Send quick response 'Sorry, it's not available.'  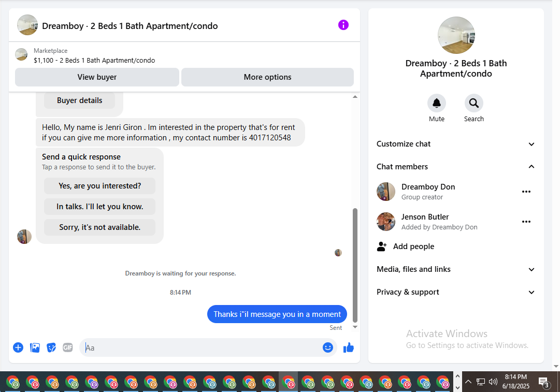(99, 227)
